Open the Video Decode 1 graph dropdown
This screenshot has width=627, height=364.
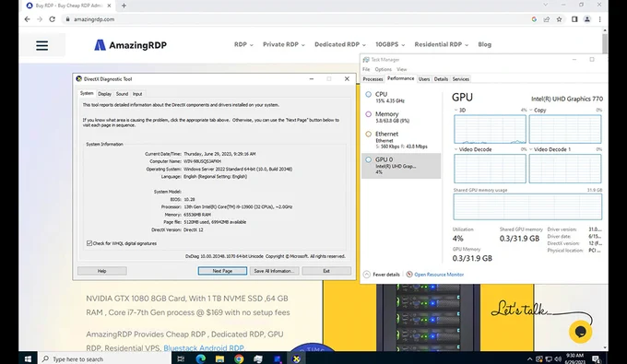[531, 149]
